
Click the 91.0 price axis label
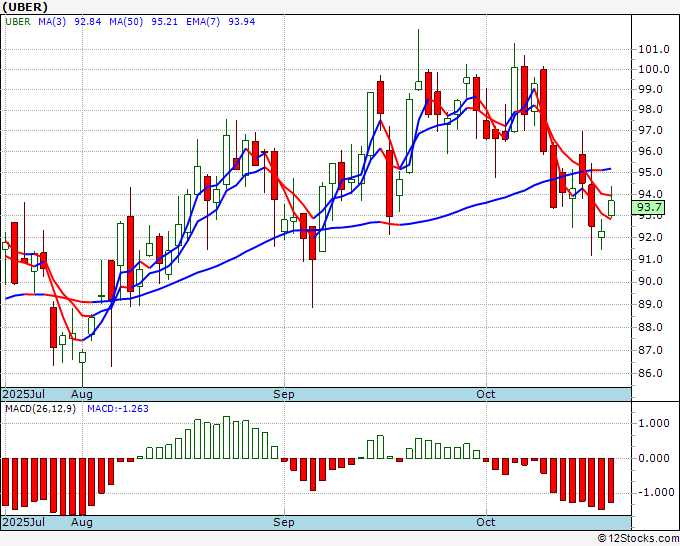tap(650, 259)
